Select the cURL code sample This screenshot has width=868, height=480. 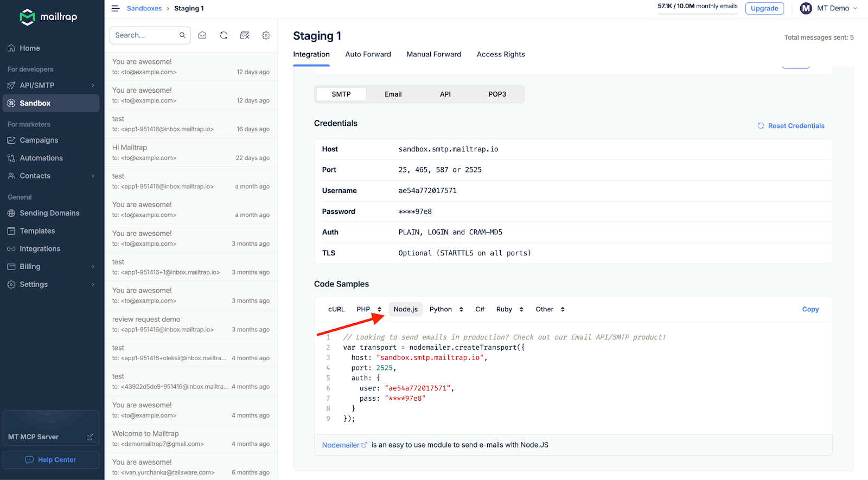point(336,309)
